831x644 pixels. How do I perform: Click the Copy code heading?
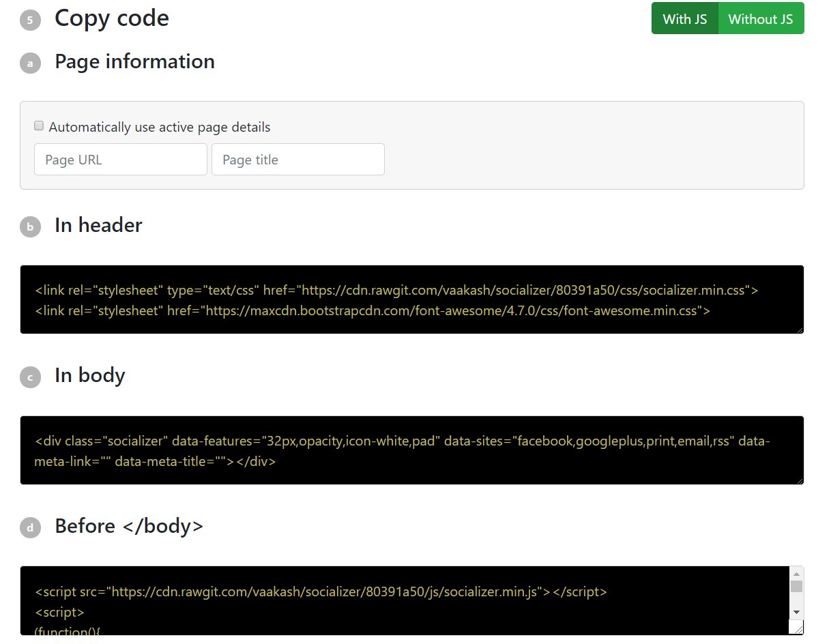112,18
